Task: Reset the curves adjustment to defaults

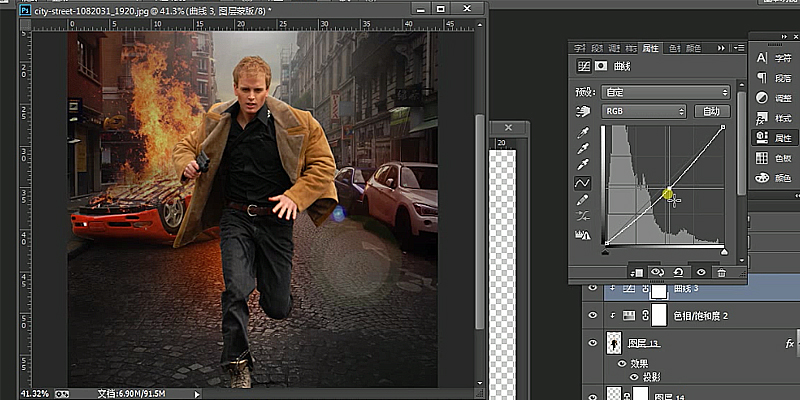Action: (679, 272)
